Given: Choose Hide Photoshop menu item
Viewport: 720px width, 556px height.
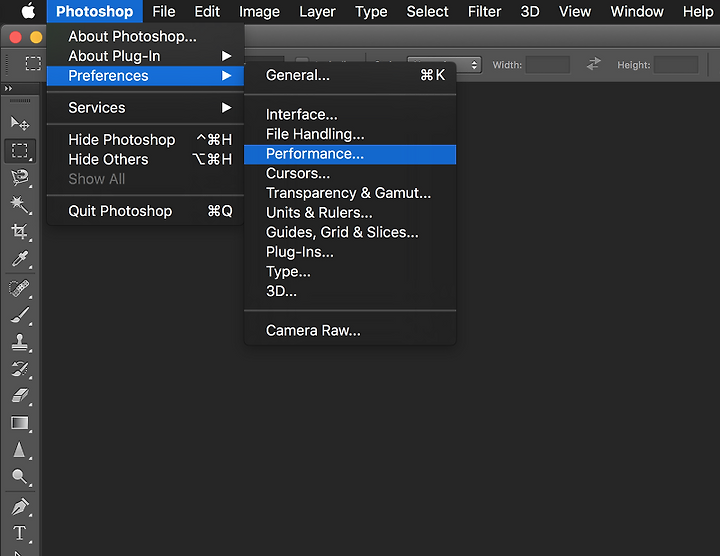Looking at the screenshot, I should coord(145,140).
